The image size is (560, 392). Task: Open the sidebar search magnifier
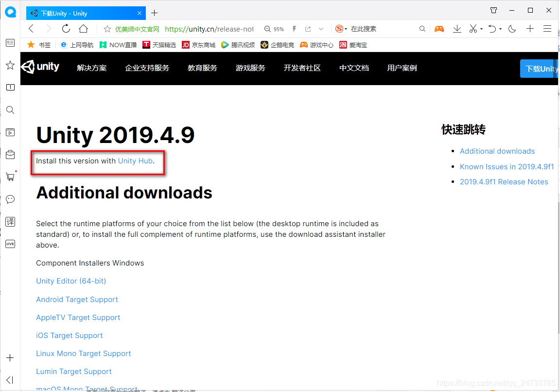point(10,110)
